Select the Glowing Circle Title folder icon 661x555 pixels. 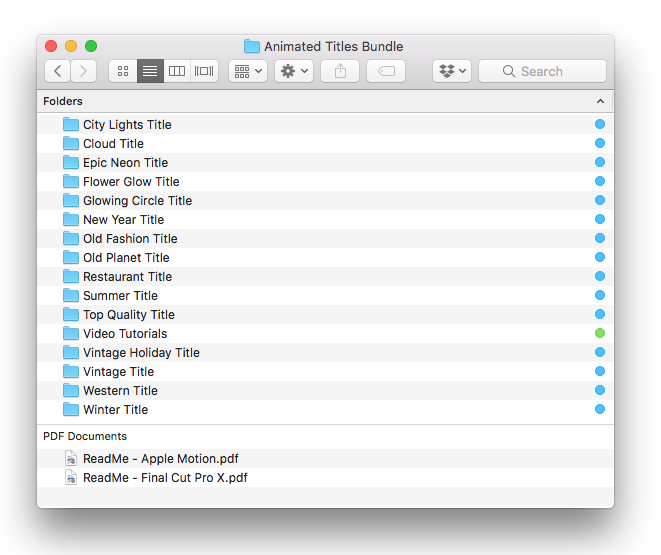coord(71,200)
